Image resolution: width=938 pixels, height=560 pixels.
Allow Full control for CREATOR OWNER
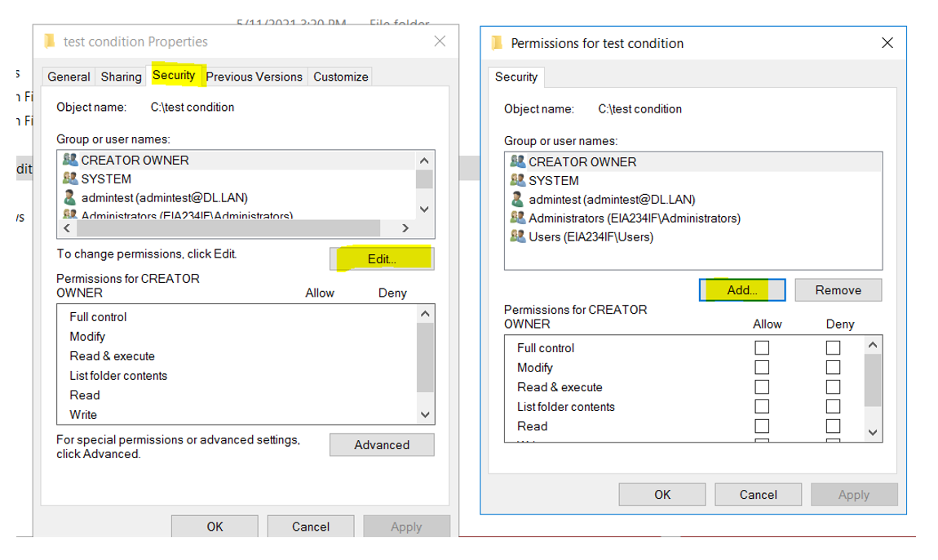(x=760, y=347)
